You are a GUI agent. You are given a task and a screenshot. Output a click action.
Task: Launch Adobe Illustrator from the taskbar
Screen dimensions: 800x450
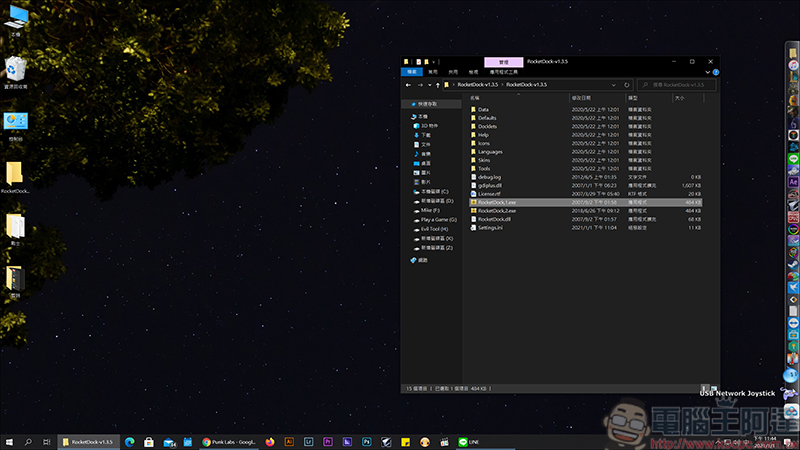tap(289, 442)
